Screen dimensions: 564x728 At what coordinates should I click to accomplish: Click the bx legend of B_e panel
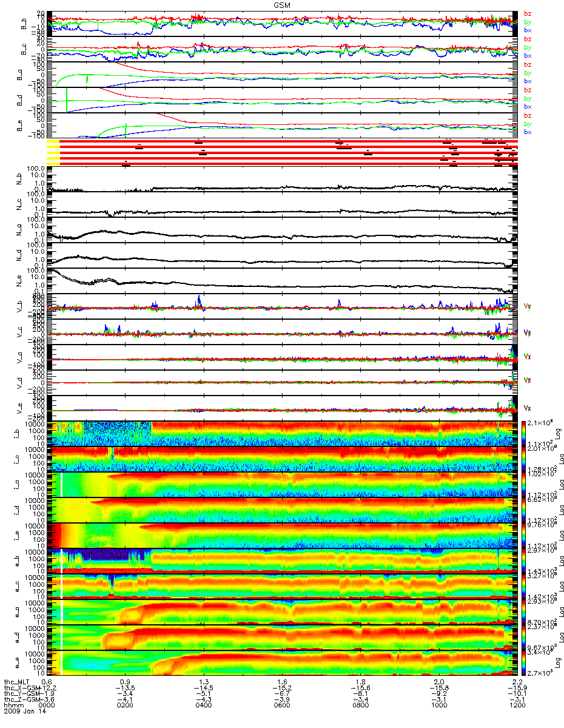pos(528,132)
